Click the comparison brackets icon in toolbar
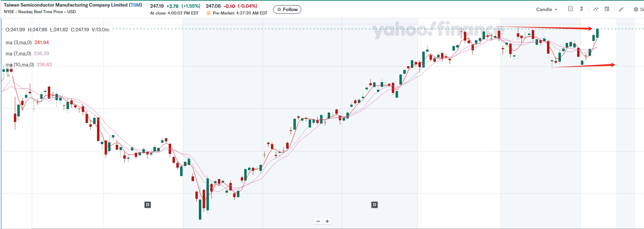Screen dimensions: 644x229 [x=570, y=9]
